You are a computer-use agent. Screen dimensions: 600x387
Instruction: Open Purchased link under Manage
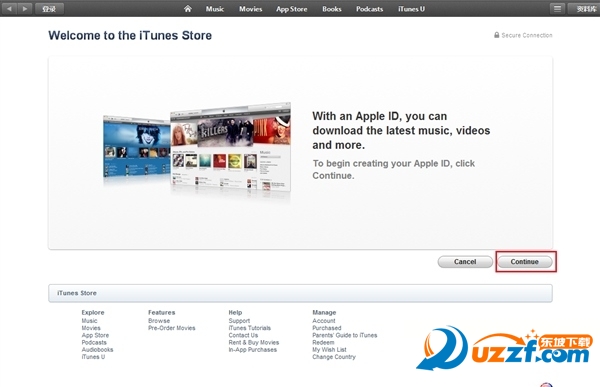click(326, 328)
